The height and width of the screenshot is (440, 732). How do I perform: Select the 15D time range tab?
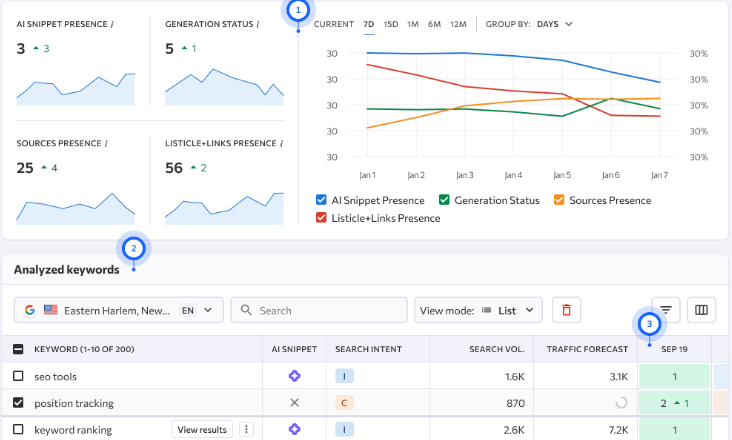(390, 23)
